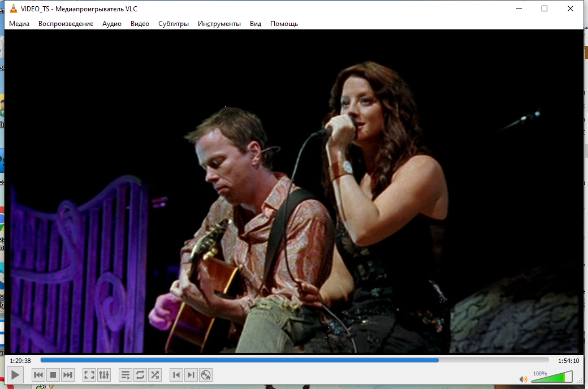Toggle random shuffle playback
Viewport: 588px width, 389px height.
(x=155, y=375)
